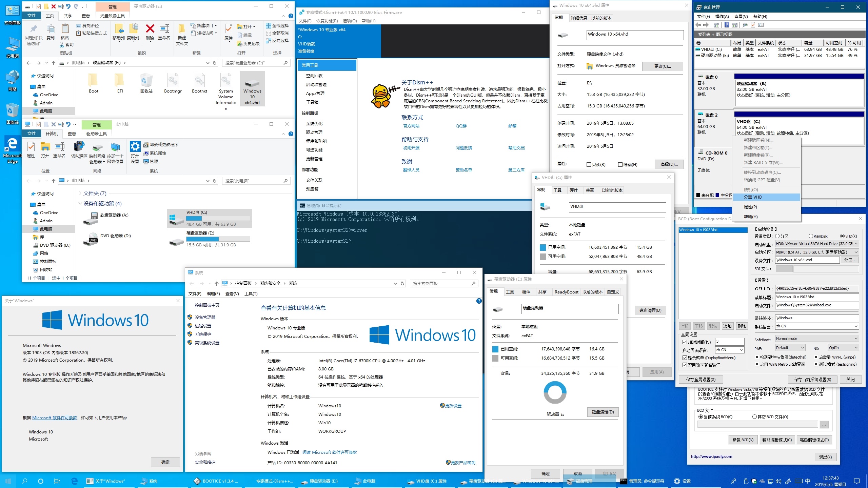The image size is (868, 488).
Task: Open the Start menu on the taskbar
Action: click(x=8, y=481)
